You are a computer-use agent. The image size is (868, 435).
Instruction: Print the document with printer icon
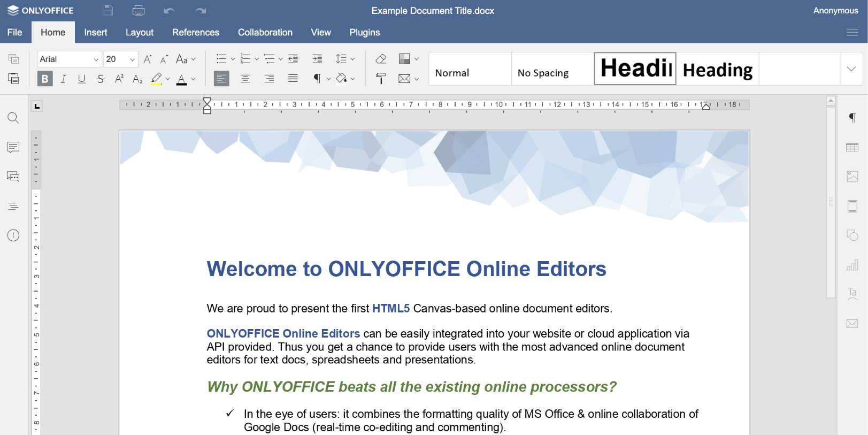[139, 10]
